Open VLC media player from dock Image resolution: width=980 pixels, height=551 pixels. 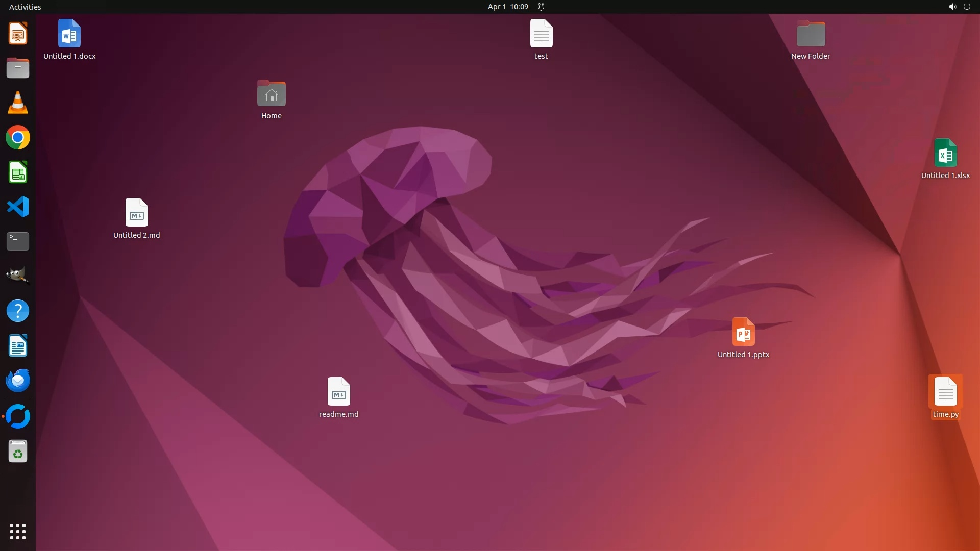(x=18, y=103)
